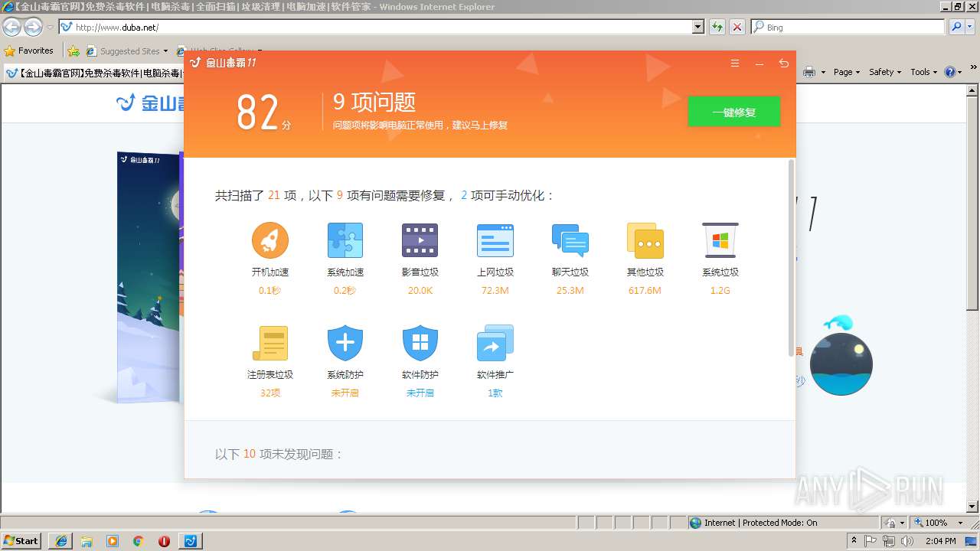The width and height of the screenshot is (980, 551).
Task: Open the Chrome icon in the taskbar
Action: (139, 541)
